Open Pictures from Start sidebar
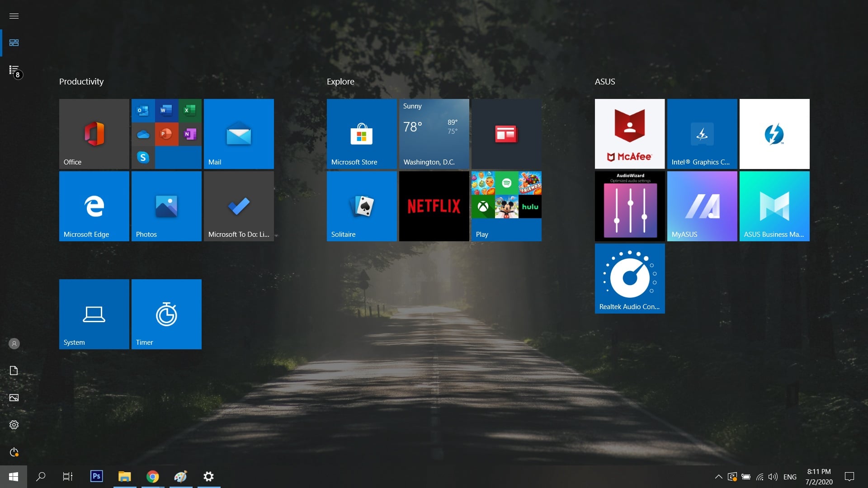 (x=14, y=398)
